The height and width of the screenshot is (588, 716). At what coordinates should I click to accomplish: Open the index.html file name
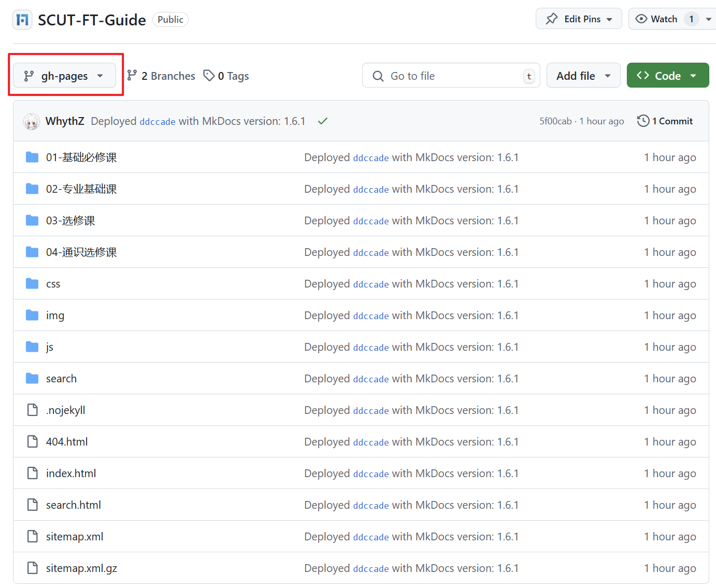click(x=71, y=474)
